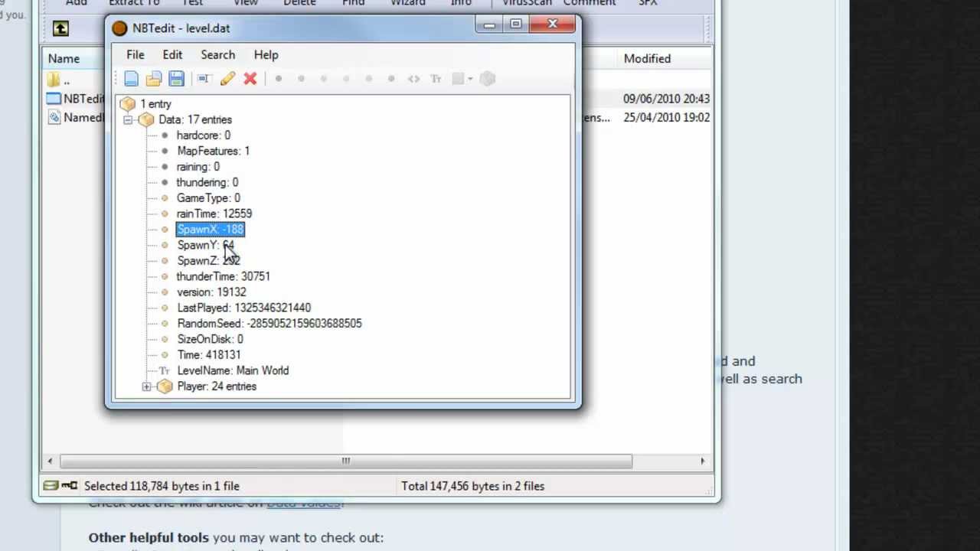Click the red X Delete tag icon
Image resolution: width=980 pixels, height=551 pixels.
(250, 79)
